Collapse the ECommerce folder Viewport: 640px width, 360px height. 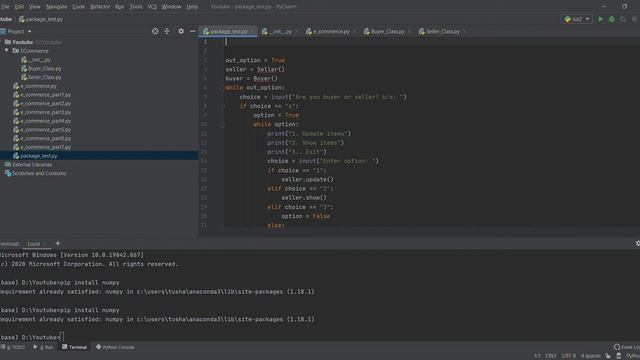point(7,51)
